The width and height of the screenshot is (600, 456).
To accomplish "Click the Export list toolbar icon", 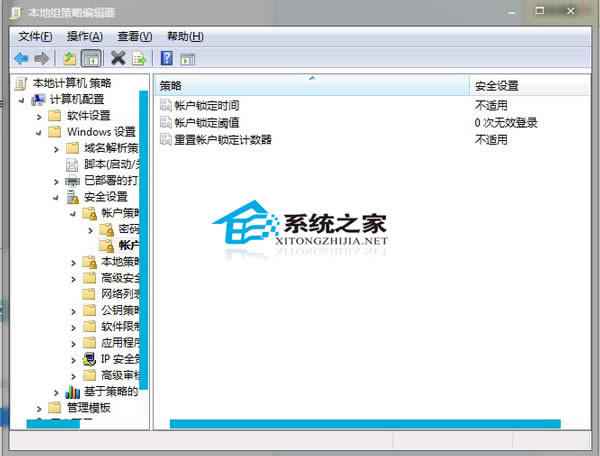I will pos(139,59).
